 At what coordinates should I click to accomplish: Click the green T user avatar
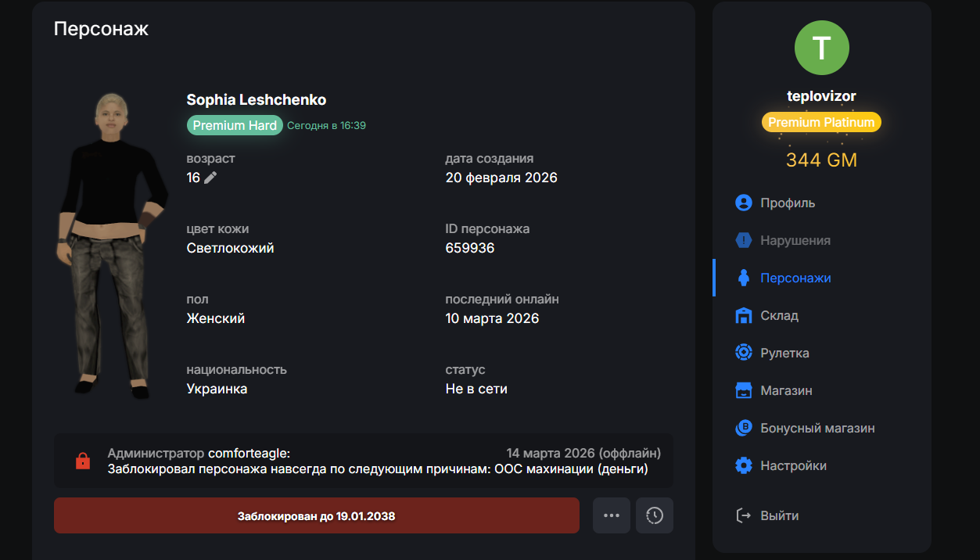click(x=821, y=48)
